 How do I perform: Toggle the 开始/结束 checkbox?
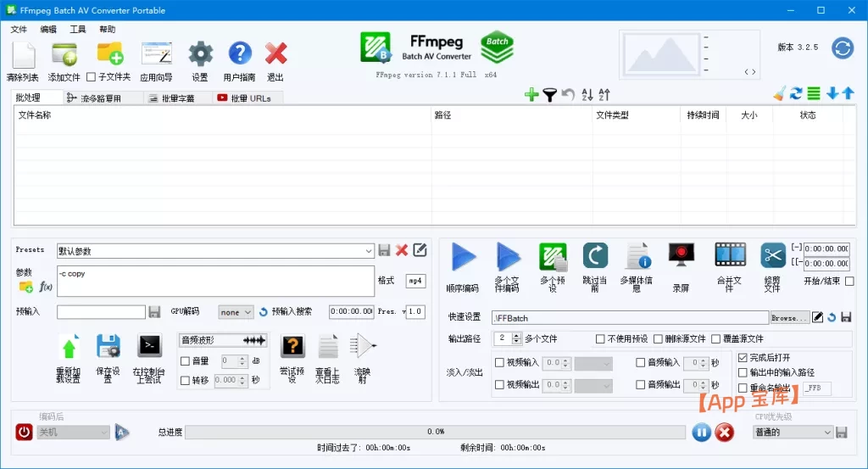coord(849,282)
